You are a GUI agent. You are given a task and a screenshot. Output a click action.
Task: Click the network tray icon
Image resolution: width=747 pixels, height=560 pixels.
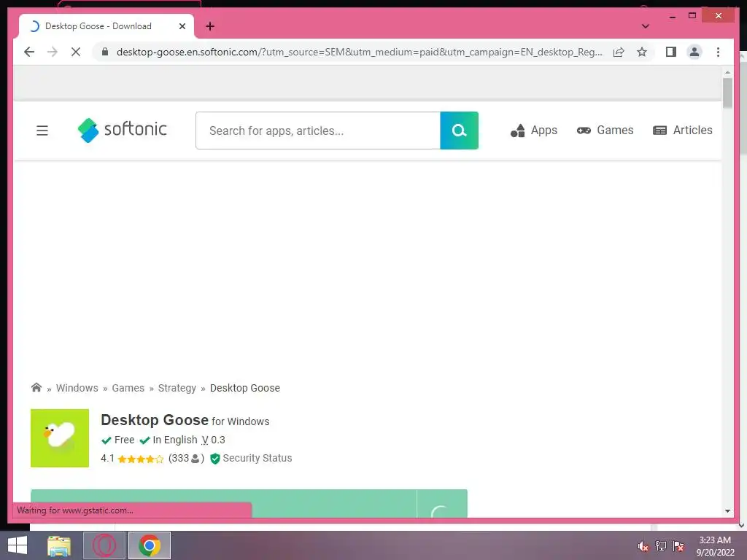[660, 545]
